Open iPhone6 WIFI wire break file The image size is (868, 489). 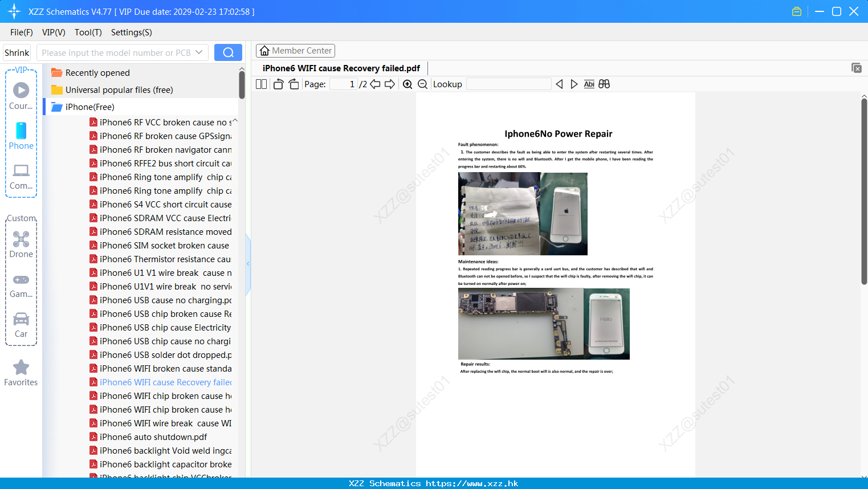tap(161, 423)
